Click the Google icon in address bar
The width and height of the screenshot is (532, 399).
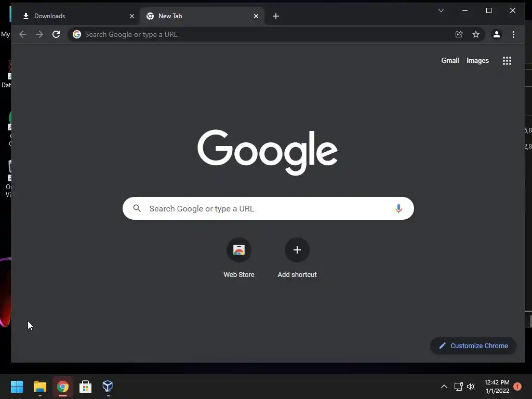point(77,34)
